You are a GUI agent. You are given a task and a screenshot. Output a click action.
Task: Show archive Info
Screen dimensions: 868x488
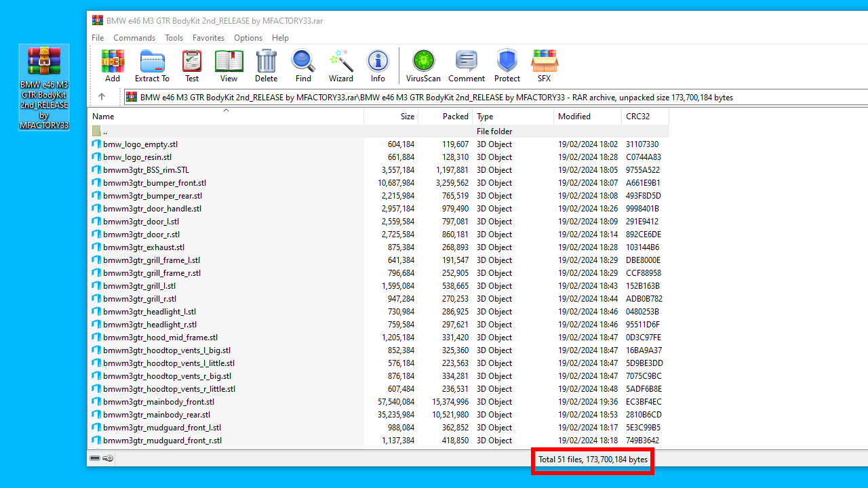coord(378,66)
